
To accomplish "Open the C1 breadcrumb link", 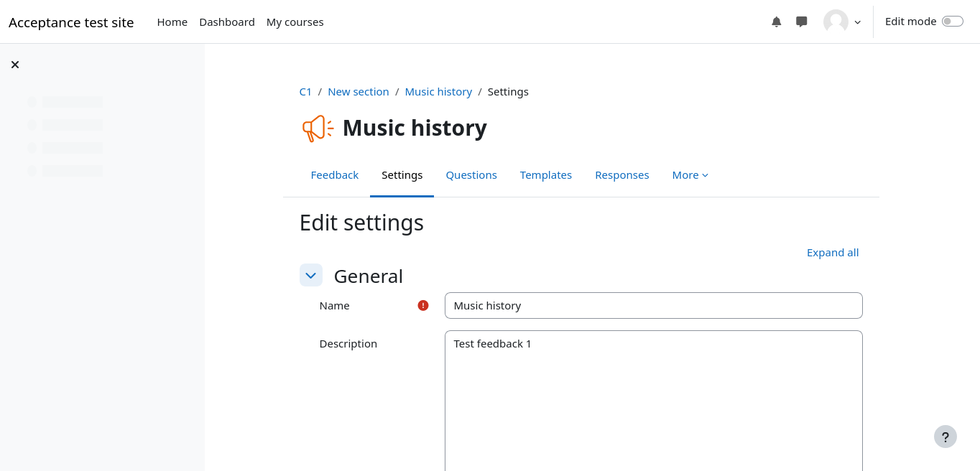I will (305, 92).
